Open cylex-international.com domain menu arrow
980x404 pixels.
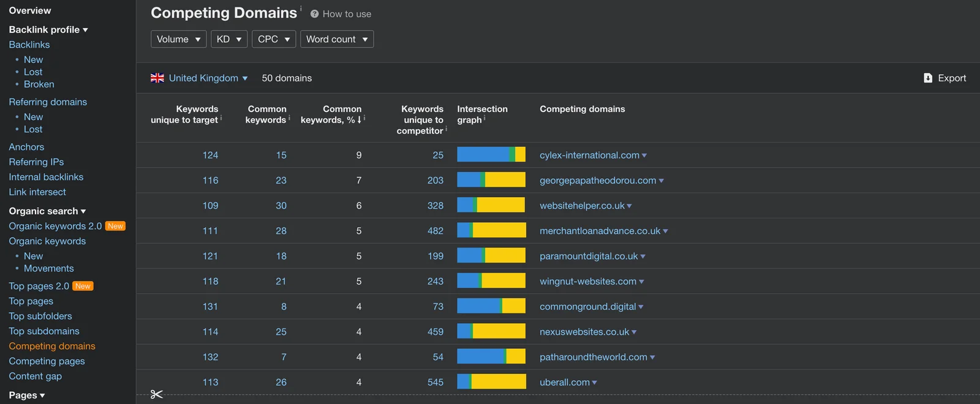click(644, 156)
